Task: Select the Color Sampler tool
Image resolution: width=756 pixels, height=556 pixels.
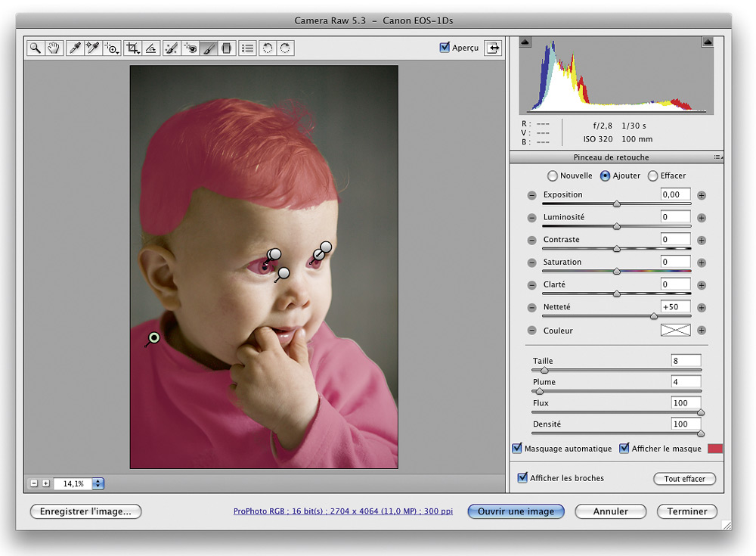Action: (92, 48)
